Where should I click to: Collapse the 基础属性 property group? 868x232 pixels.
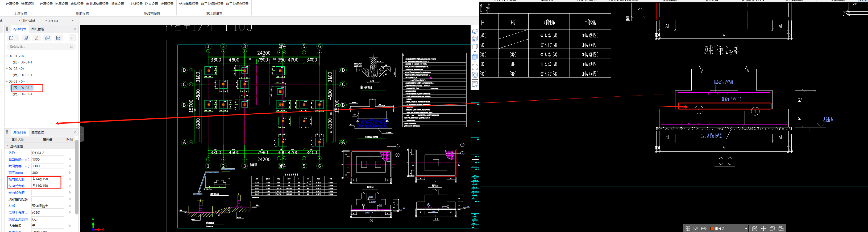tap(7, 146)
